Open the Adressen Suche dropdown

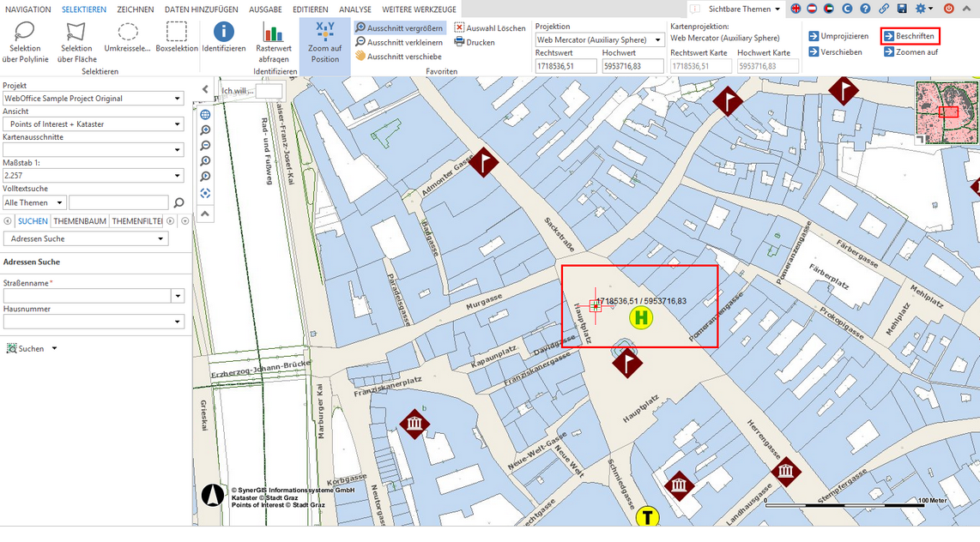[86, 238]
